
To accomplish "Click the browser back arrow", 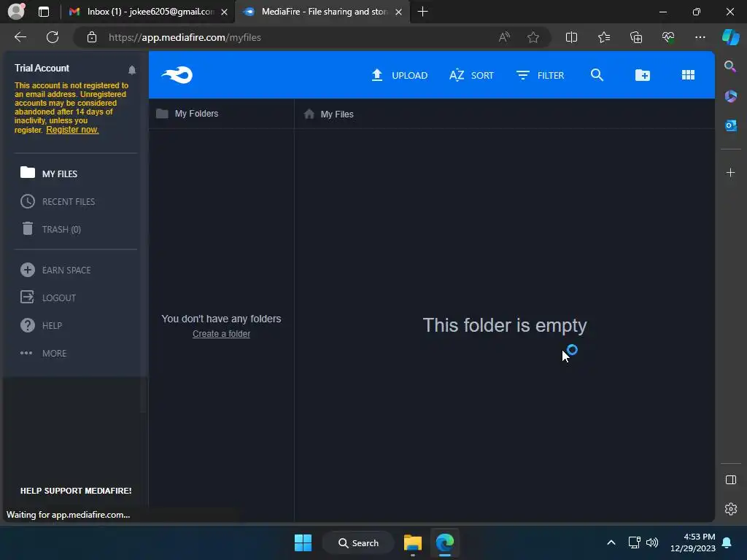I will (20, 37).
